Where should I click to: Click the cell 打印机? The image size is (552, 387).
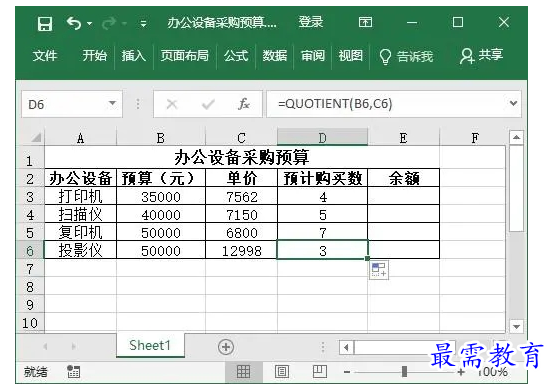click(81, 196)
